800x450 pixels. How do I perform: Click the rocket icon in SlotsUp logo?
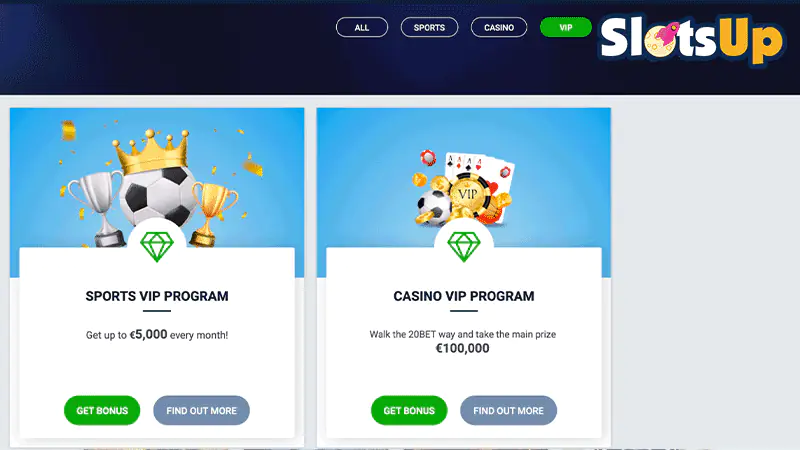(x=667, y=34)
